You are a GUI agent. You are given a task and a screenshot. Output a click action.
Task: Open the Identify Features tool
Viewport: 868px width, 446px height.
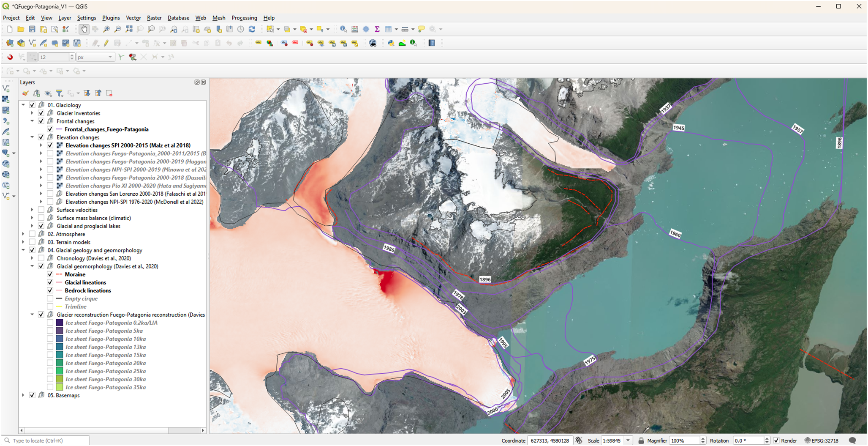click(343, 29)
